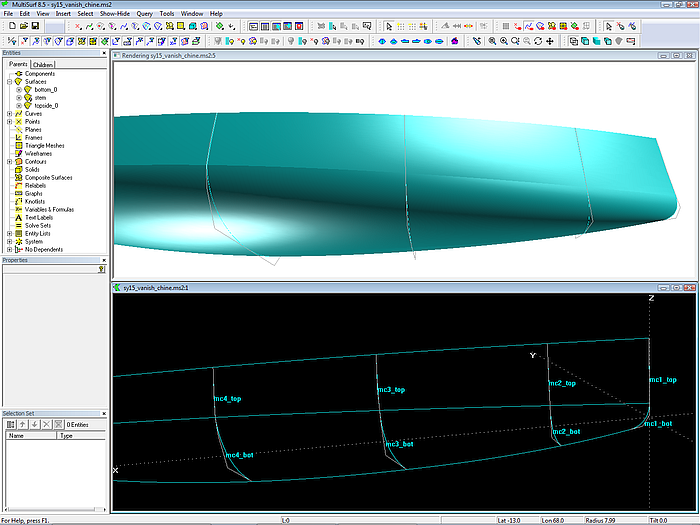The width and height of the screenshot is (700, 525).
Task: Expand the Contours tree node
Action: 9,161
